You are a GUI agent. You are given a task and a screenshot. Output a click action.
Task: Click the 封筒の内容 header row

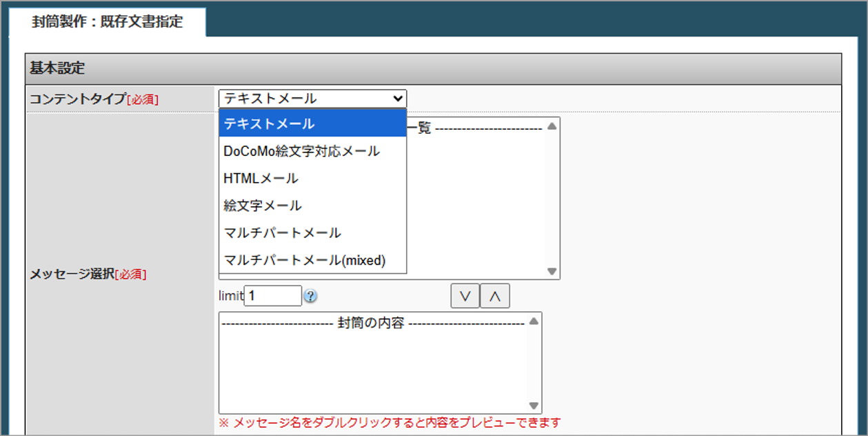pos(372,323)
